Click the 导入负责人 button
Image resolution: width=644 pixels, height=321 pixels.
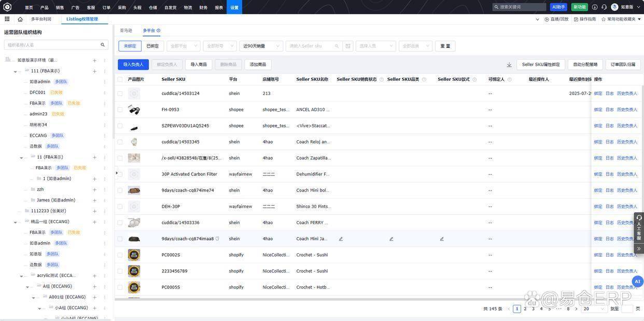click(x=133, y=65)
